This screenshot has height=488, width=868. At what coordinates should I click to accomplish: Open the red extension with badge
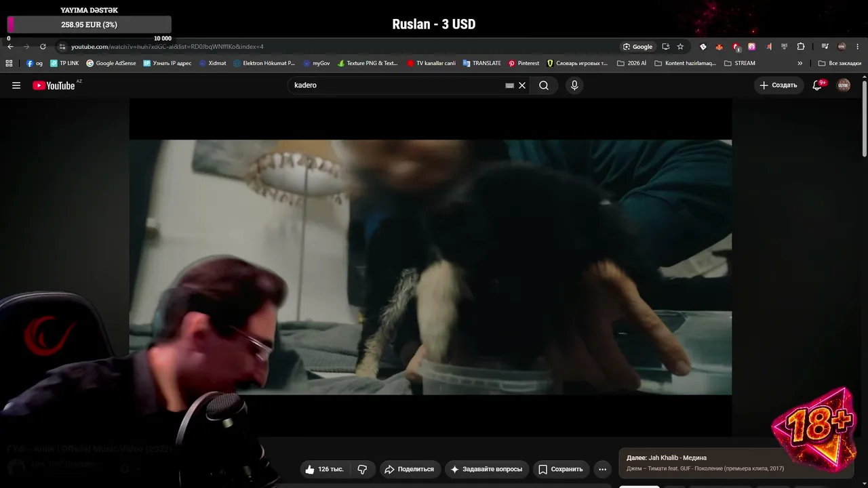coord(736,47)
